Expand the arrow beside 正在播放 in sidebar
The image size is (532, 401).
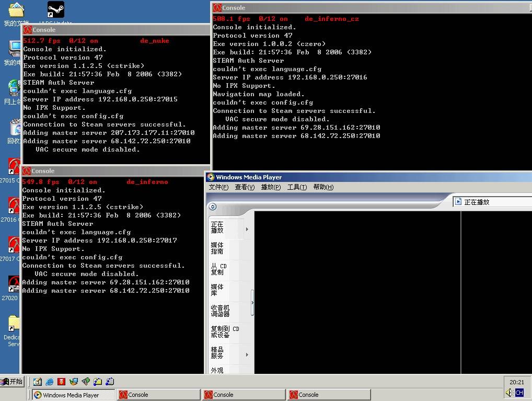pyautogui.click(x=247, y=229)
